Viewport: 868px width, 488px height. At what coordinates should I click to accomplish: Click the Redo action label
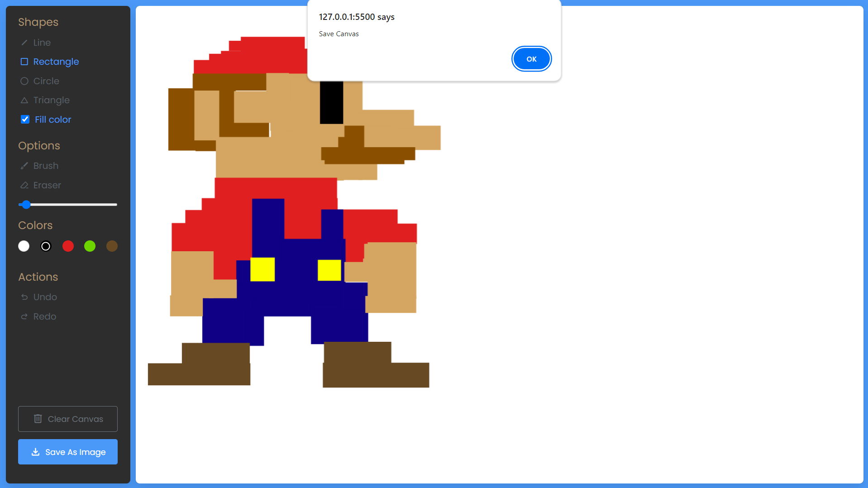[x=45, y=316]
